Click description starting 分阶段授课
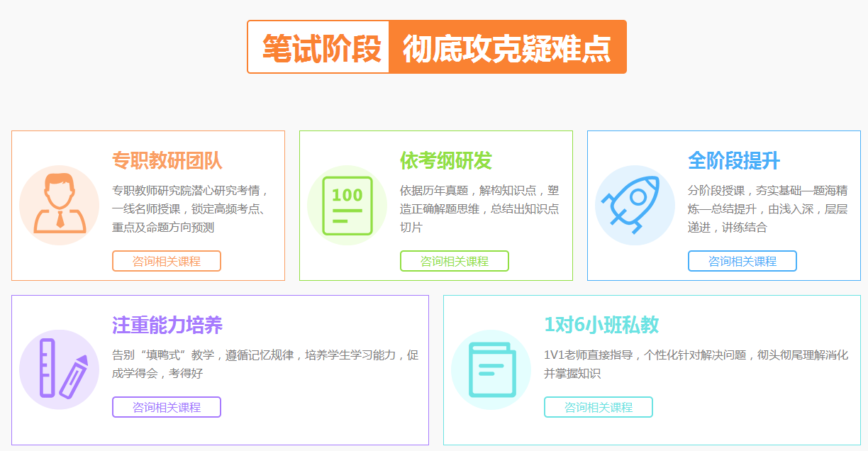 768,208
